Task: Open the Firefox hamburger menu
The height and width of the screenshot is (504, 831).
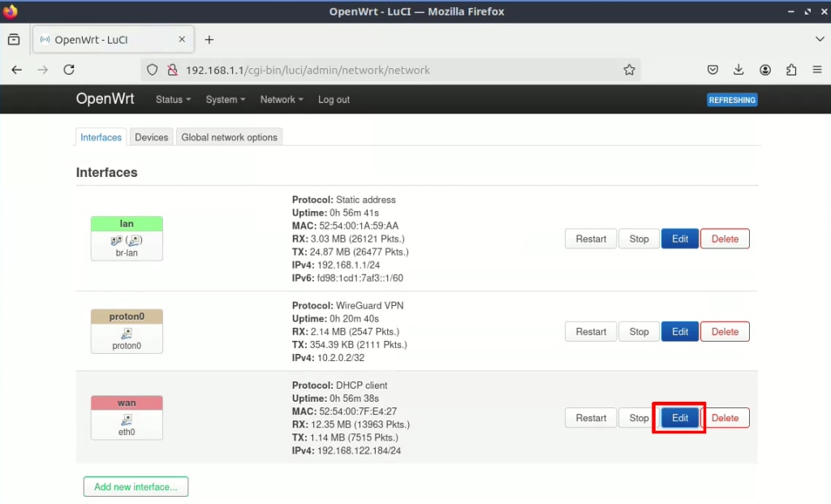Action: [x=817, y=70]
